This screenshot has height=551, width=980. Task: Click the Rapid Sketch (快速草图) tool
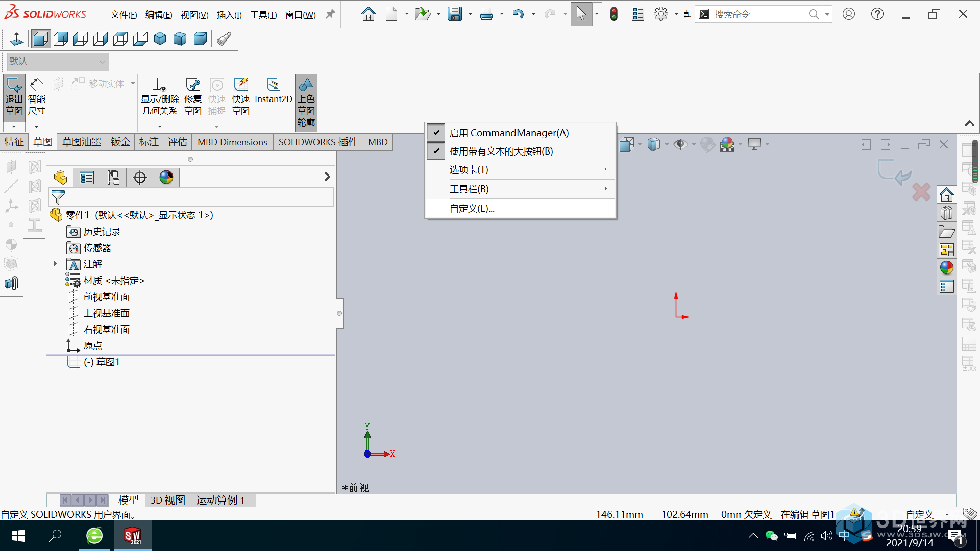(x=241, y=97)
